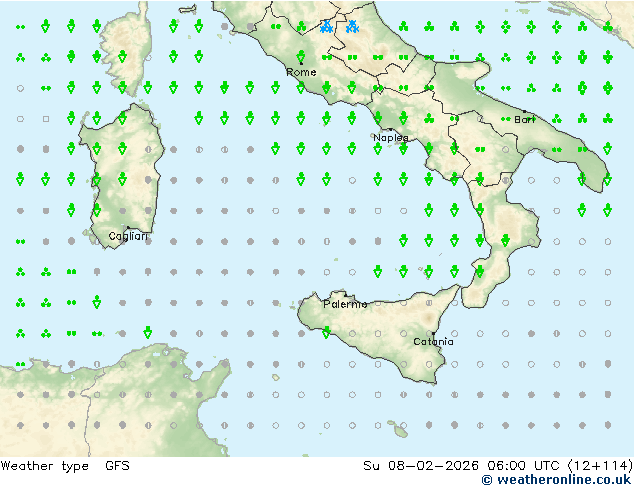Image resolution: width=634 pixels, height=490 pixels.
Task: Click the right blue snowflake symbol
Action: tap(352, 27)
